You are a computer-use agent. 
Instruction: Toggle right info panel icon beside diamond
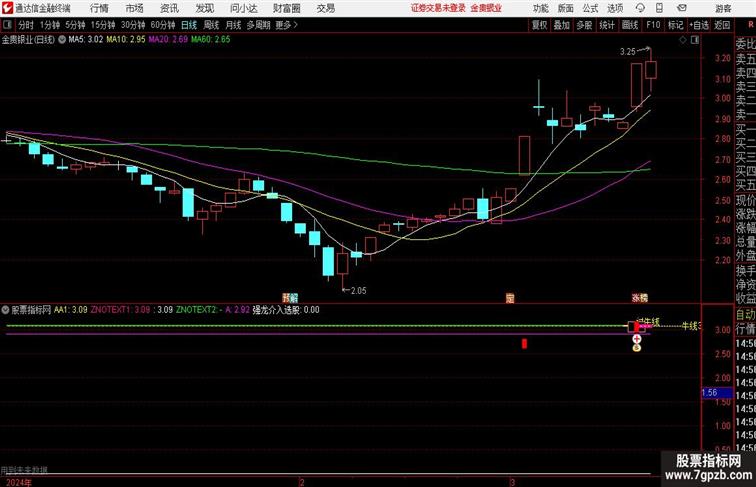[695, 40]
